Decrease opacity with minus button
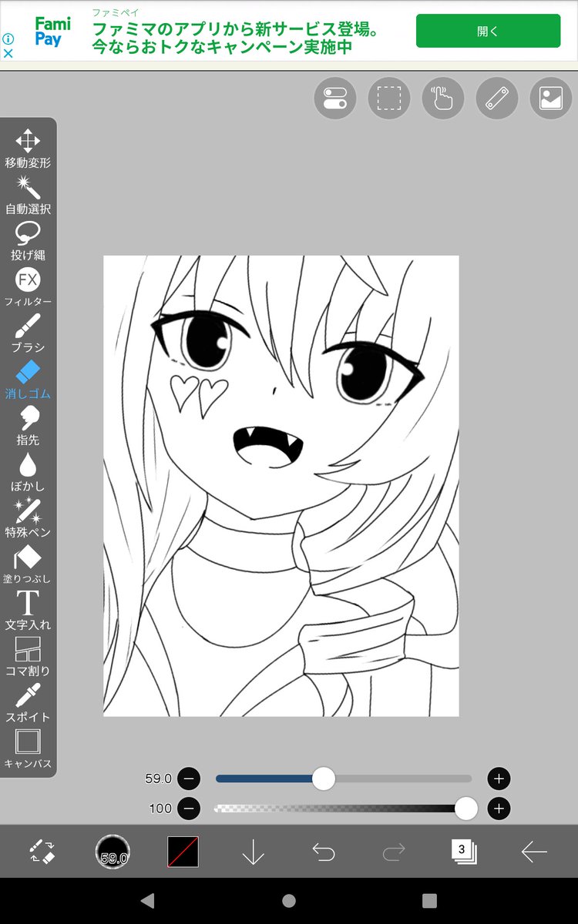This screenshot has height=924, width=578. click(189, 808)
